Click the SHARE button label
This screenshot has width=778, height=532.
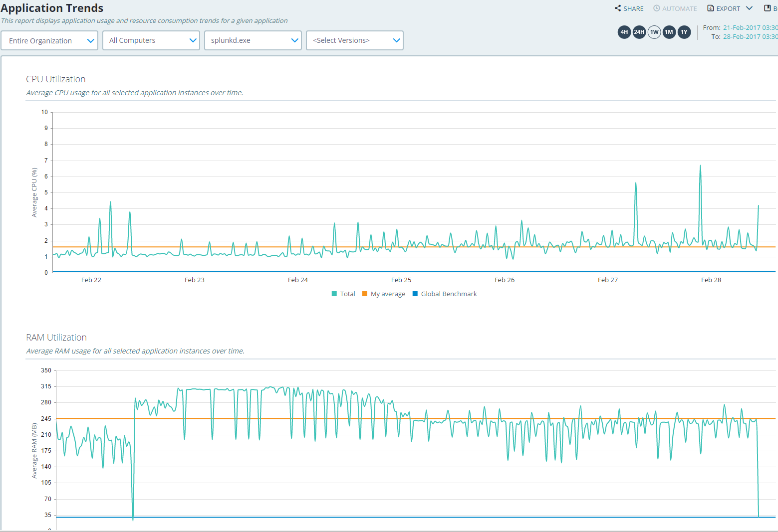click(x=633, y=8)
